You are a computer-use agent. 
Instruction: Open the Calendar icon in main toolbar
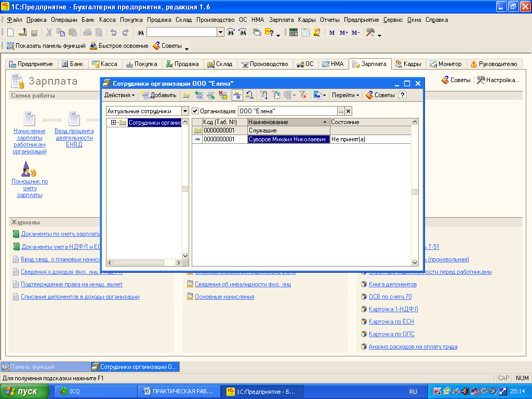(x=305, y=33)
